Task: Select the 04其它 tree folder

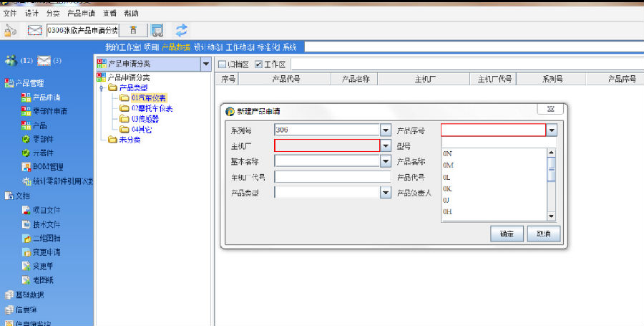Action: (137, 130)
